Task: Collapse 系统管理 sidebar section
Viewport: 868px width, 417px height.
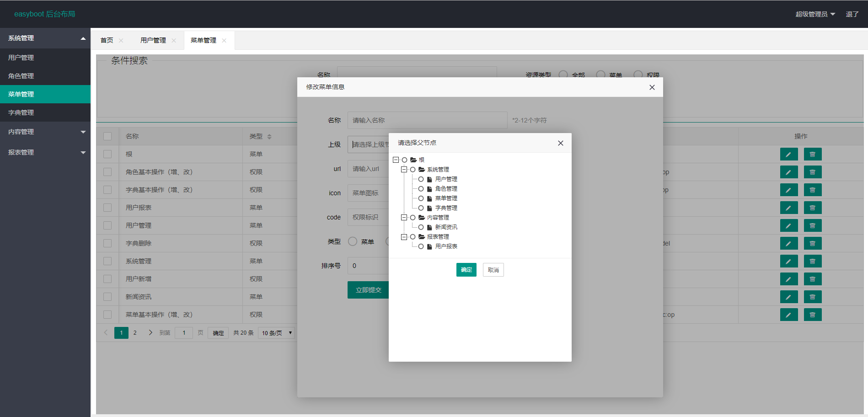Action: [x=45, y=38]
